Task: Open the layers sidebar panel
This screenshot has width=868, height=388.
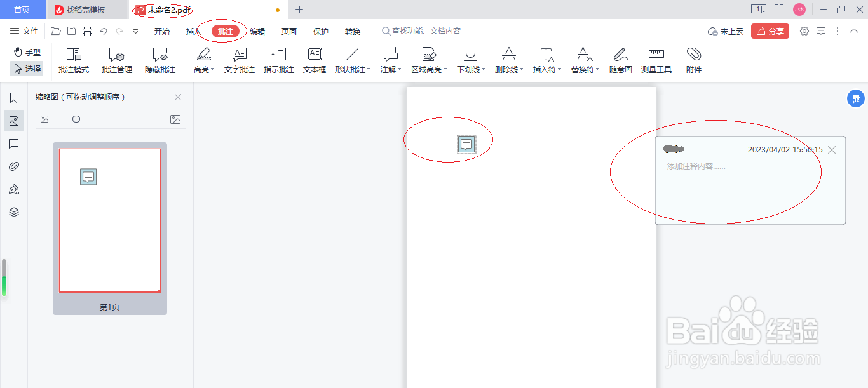Action: tap(14, 212)
